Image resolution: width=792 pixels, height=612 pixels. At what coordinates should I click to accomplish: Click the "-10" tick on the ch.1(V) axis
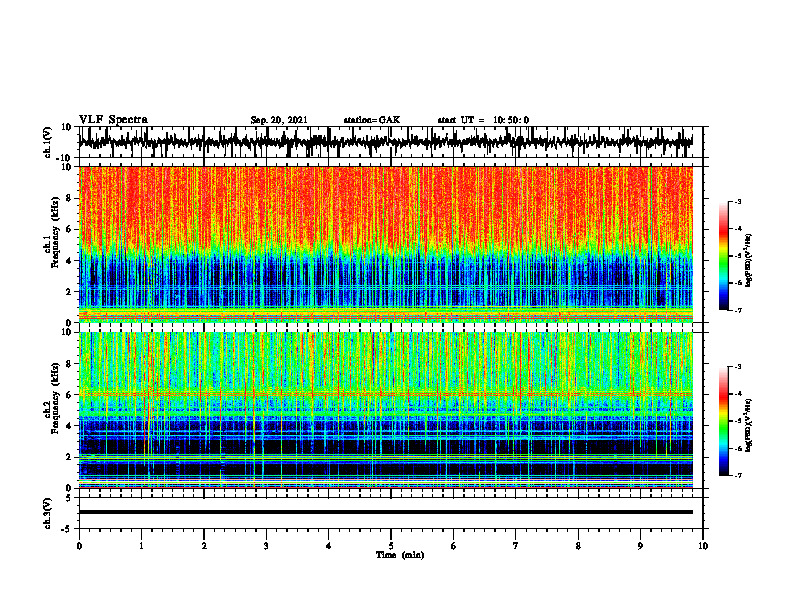tap(65, 158)
